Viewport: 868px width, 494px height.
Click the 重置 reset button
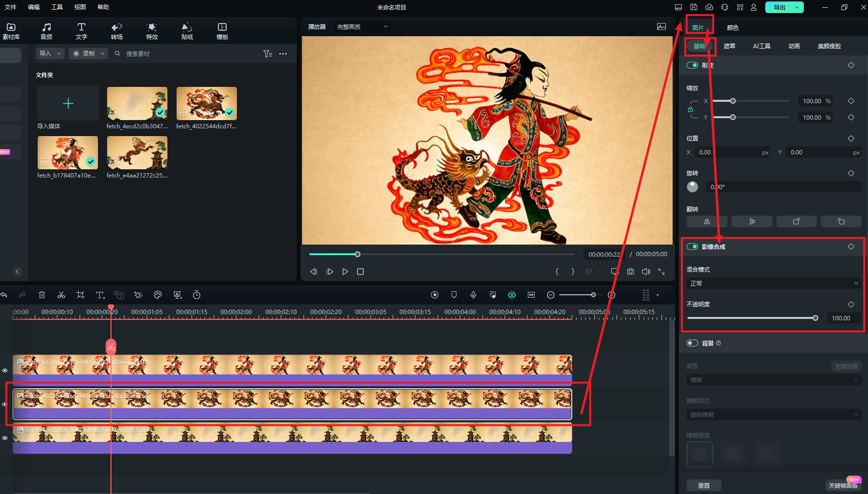[x=703, y=485]
